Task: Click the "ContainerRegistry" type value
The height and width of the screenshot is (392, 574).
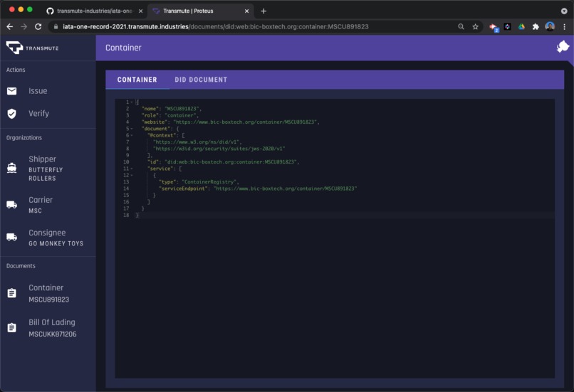Action: [x=209, y=181]
